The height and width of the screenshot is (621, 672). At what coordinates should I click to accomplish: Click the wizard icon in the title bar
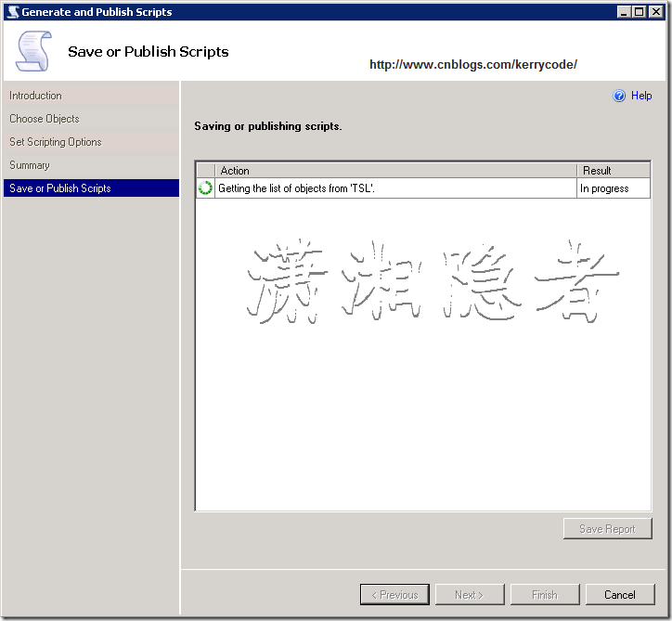(x=12, y=12)
